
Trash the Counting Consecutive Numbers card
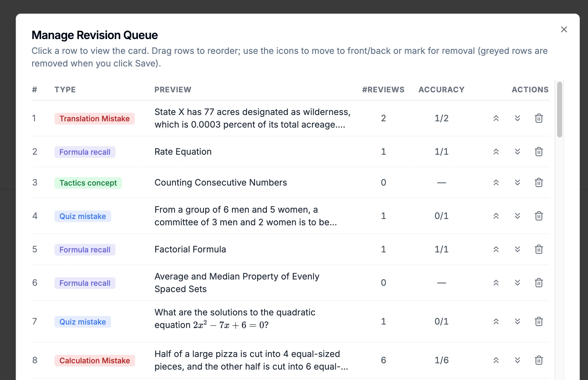tap(539, 182)
